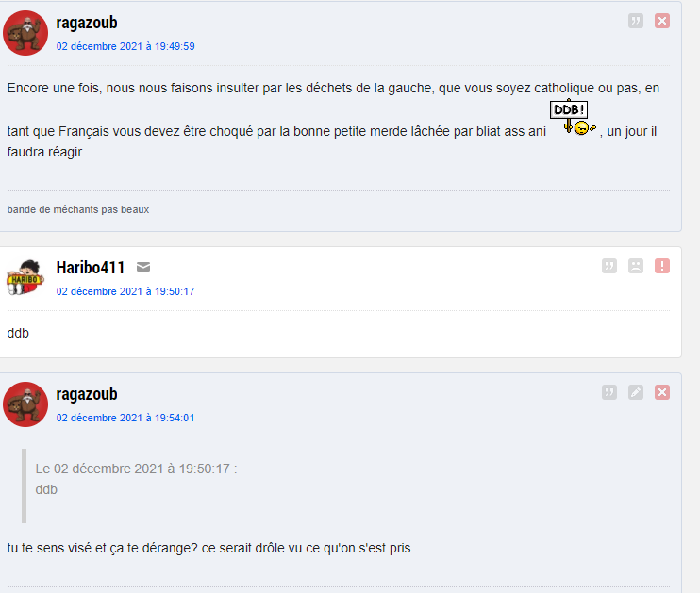Click the quoted 'ddb' text in blockquote

pyautogui.click(x=46, y=489)
